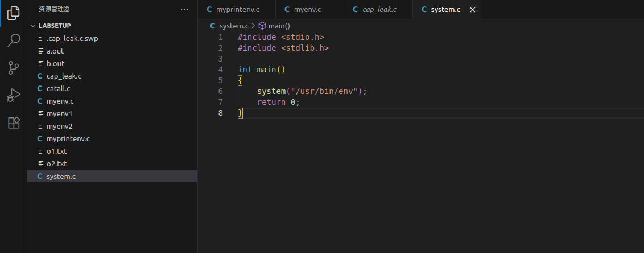The width and height of the screenshot is (644, 253).
Task: Open the Extensions view icon
Action: point(14,123)
